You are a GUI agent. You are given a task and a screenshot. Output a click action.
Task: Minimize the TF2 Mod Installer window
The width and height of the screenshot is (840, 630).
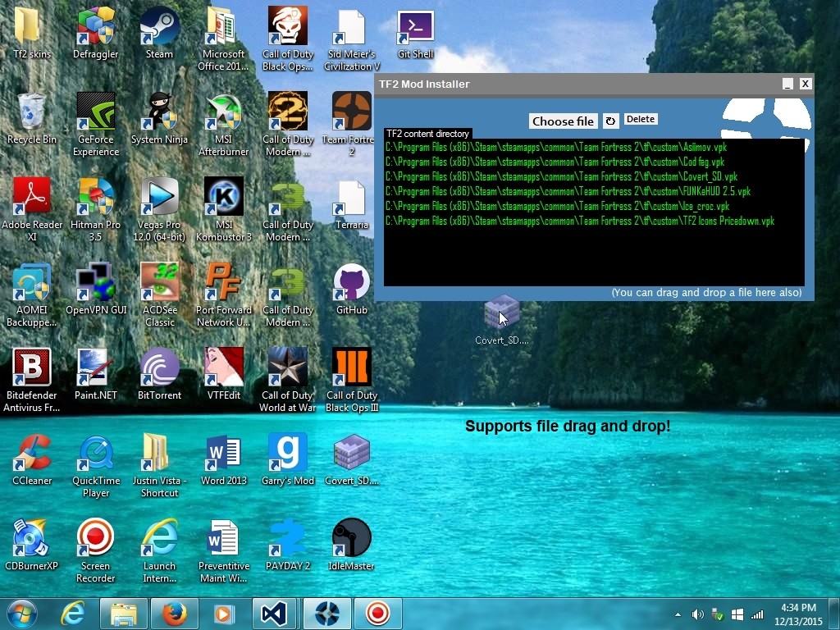tap(787, 84)
